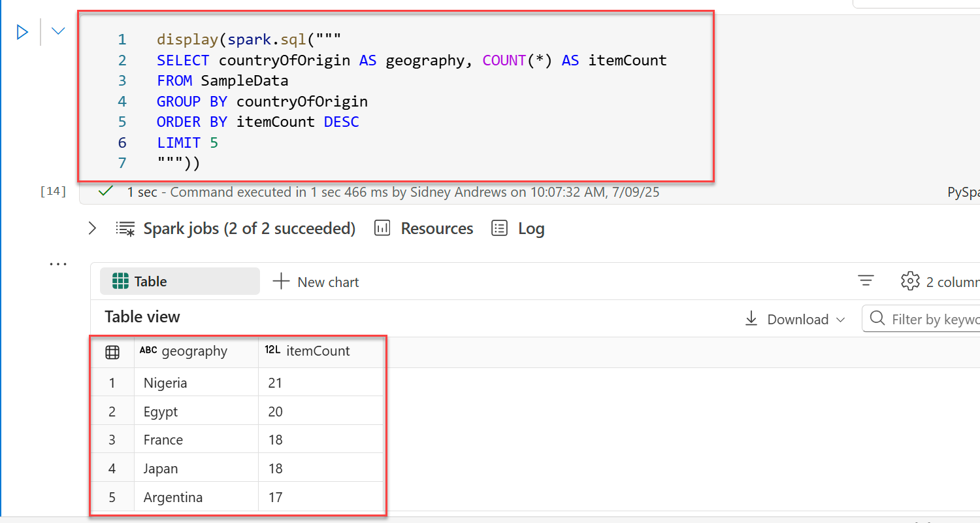The width and height of the screenshot is (980, 523).
Task: Click the table grid corner icon
Action: 112,352
